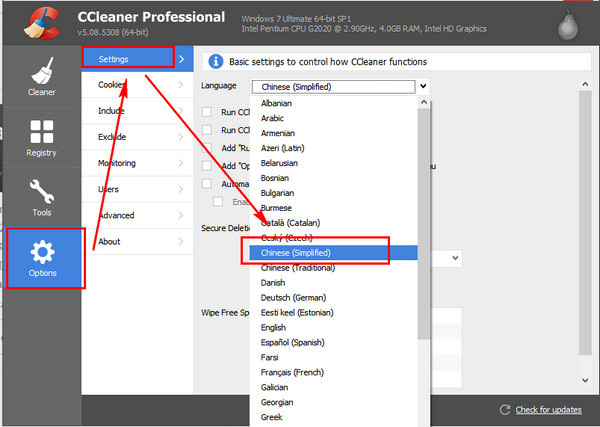This screenshot has width=600, height=427.
Task: Collapse the Language combo box arrow
Action: click(423, 86)
